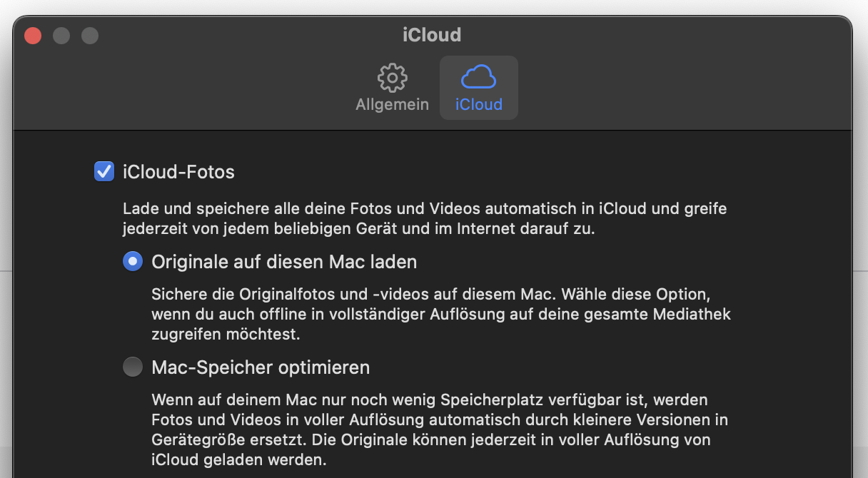Click the iCloud window title text
This screenshot has width=868, height=478.
tap(432, 34)
